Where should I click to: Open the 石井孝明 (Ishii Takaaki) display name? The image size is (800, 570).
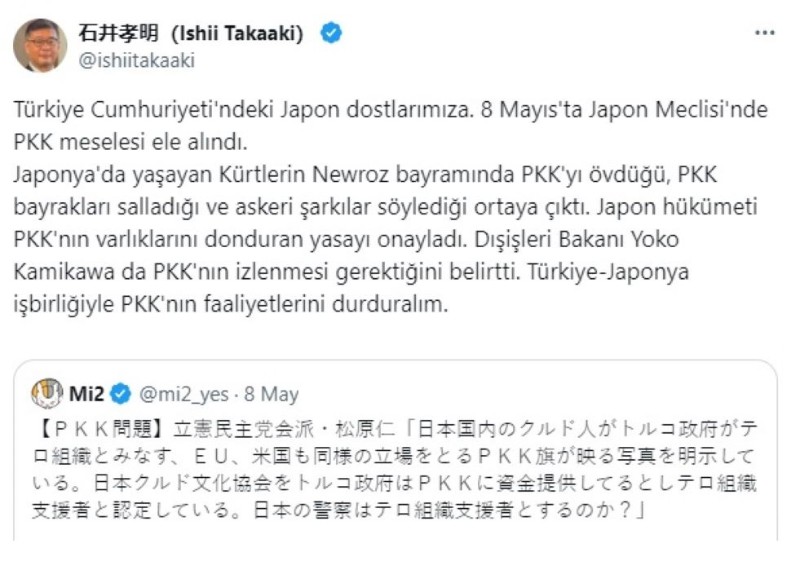tap(190, 33)
